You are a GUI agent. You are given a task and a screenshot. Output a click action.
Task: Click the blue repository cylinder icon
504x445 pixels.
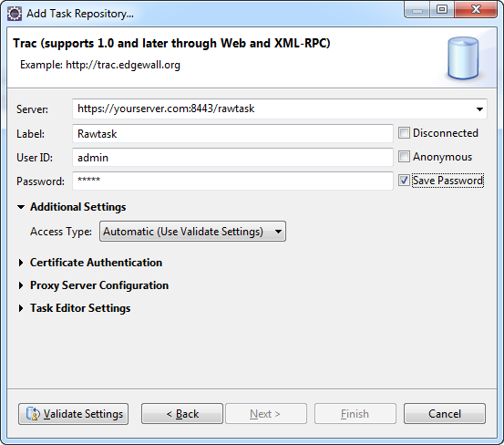coord(463,57)
